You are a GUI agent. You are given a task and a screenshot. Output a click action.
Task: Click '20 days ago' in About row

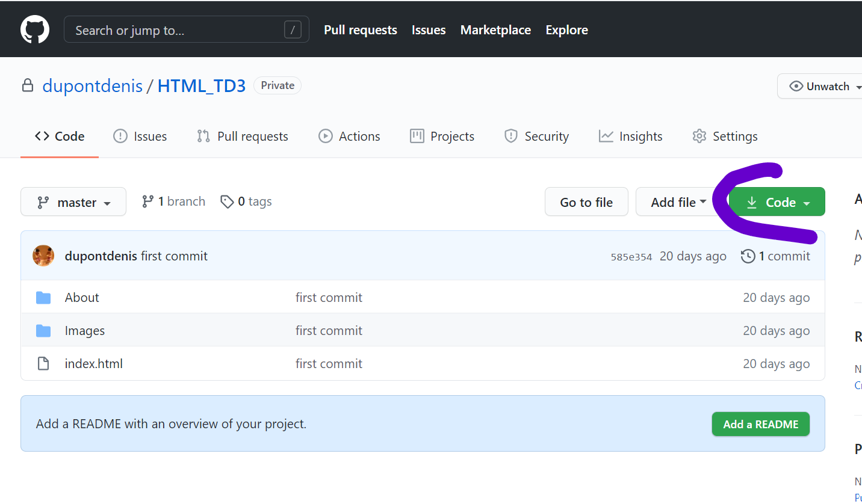tap(777, 298)
